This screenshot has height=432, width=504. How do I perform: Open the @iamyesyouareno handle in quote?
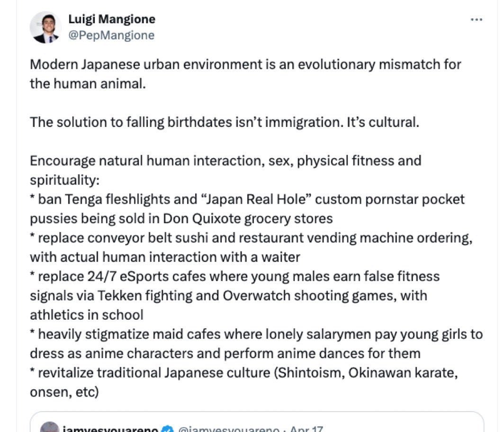click(228, 429)
